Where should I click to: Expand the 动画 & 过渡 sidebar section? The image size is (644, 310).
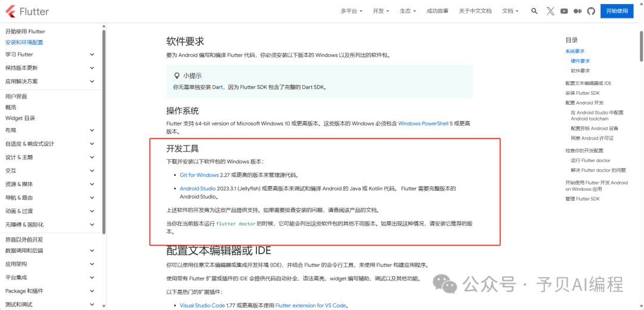pos(50,211)
